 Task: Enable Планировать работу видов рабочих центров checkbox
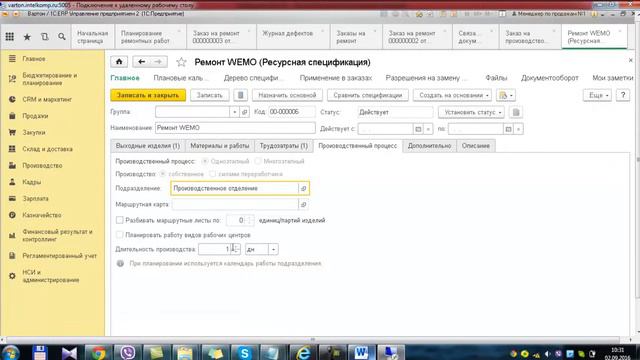pos(120,235)
